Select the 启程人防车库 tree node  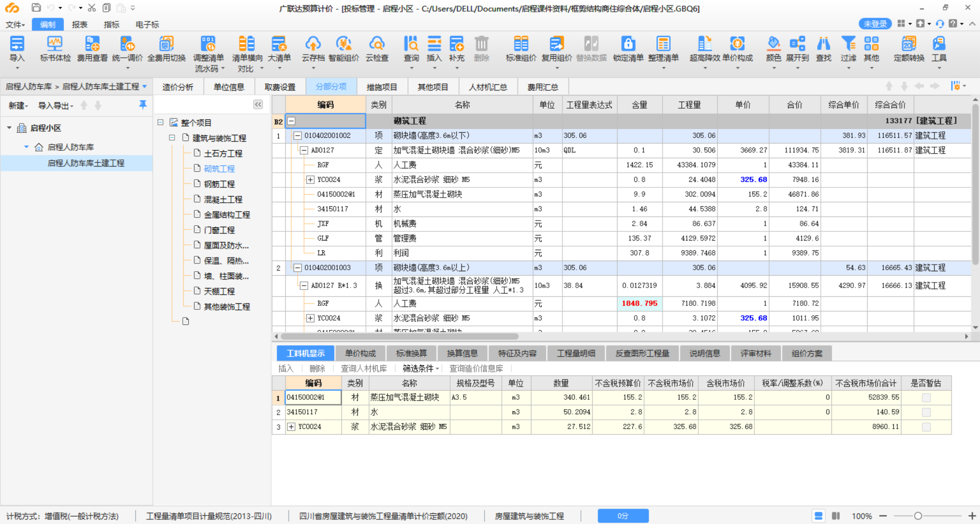(x=70, y=147)
